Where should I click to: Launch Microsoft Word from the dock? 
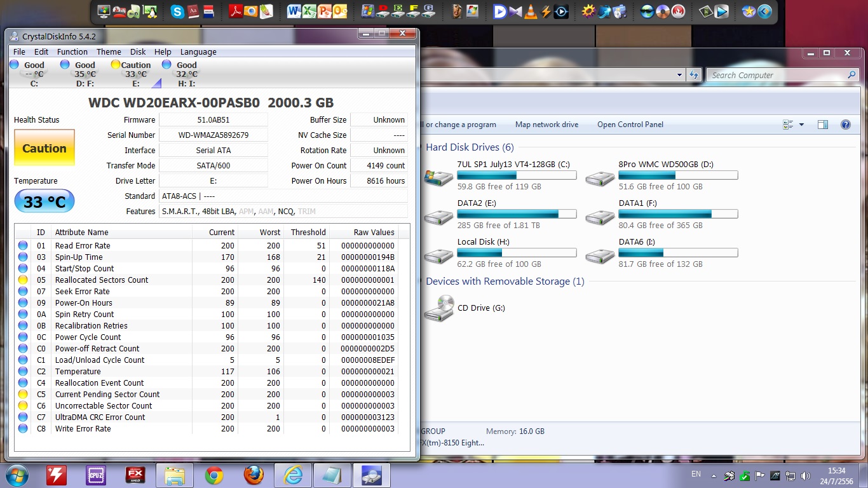coord(294,11)
